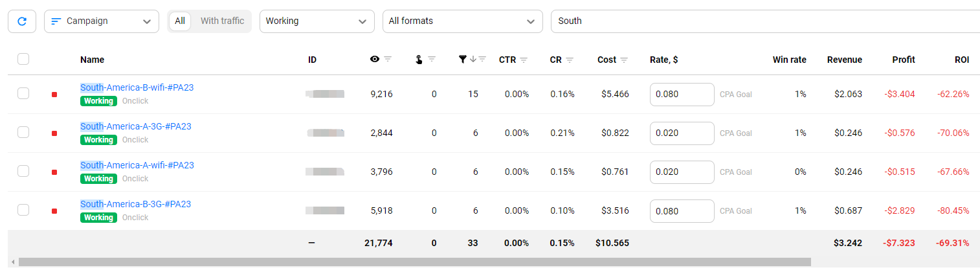Expand the Working status dropdown
Image resolution: width=980 pixels, height=272 pixels.
[317, 21]
